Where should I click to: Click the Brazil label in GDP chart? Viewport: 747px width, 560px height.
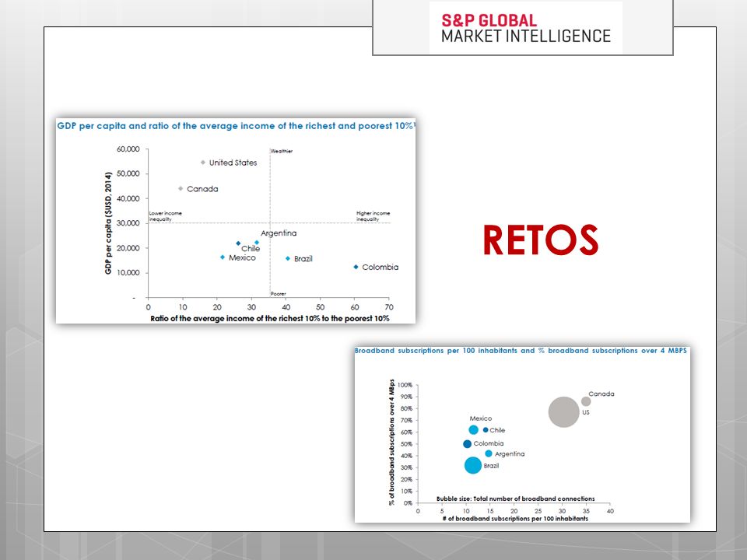(303, 258)
